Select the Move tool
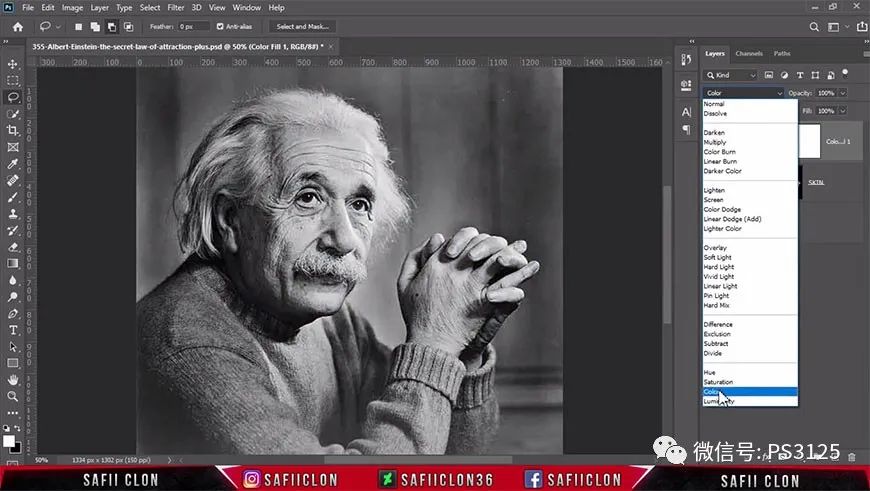870x491 pixels. click(x=13, y=64)
